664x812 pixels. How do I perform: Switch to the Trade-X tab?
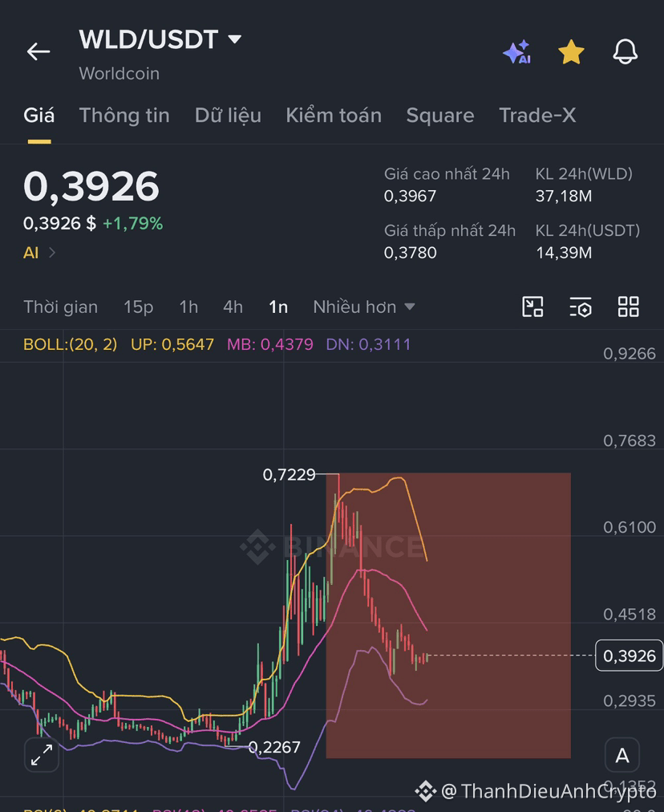[x=537, y=116]
